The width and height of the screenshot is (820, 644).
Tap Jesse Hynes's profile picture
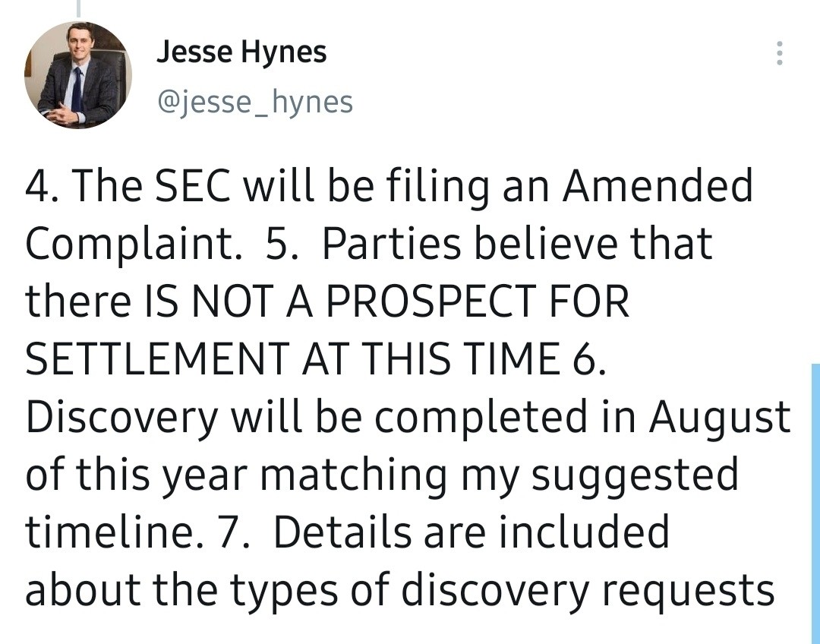point(78,75)
